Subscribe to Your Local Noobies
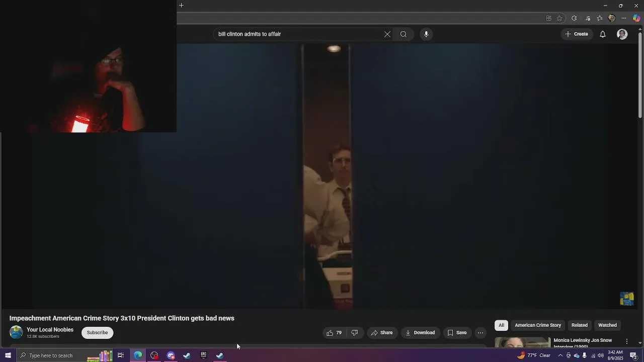The image size is (644, 362). point(97,333)
